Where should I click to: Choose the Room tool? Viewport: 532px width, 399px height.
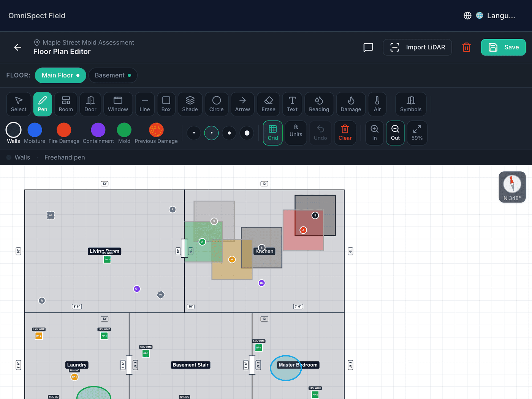[x=66, y=104]
